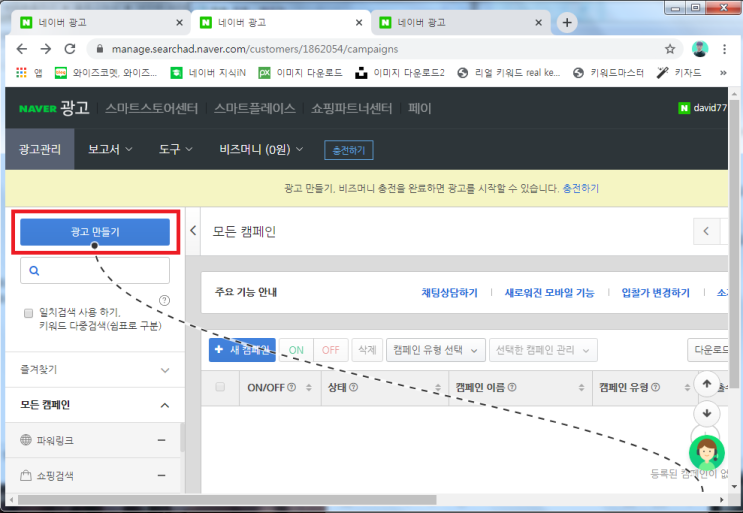Collapse the left sidebar with the chevron
The image size is (743, 513).
coord(193,231)
